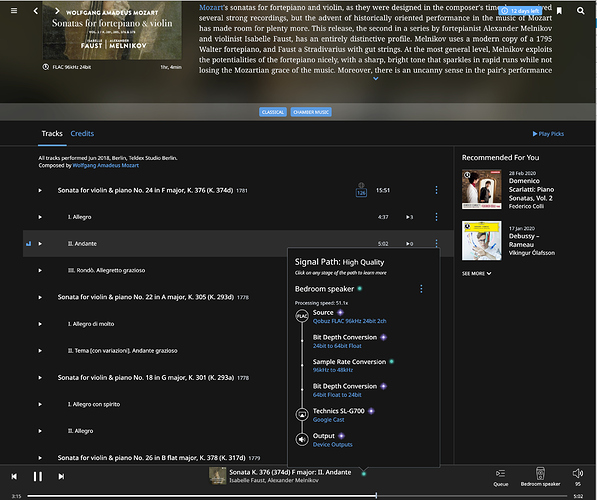597x500 pixels.
Task: Click the FLAC Source stage icon
Action: click(x=302, y=316)
